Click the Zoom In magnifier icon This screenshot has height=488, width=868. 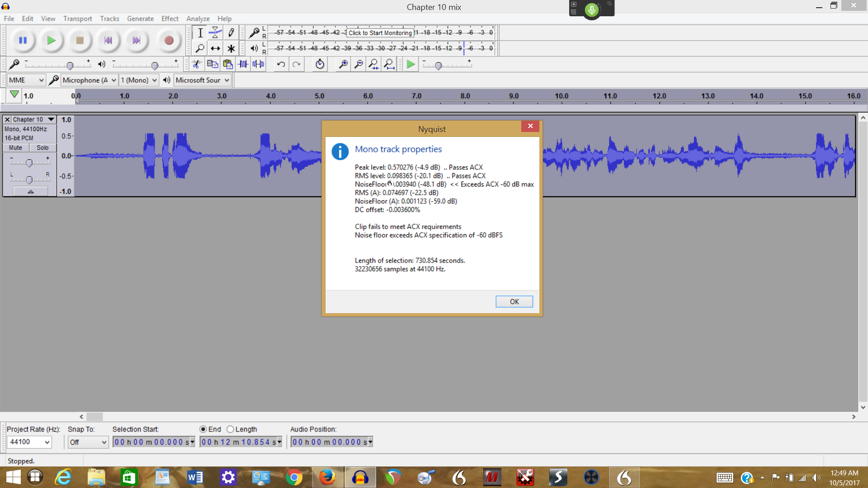[342, 64]
